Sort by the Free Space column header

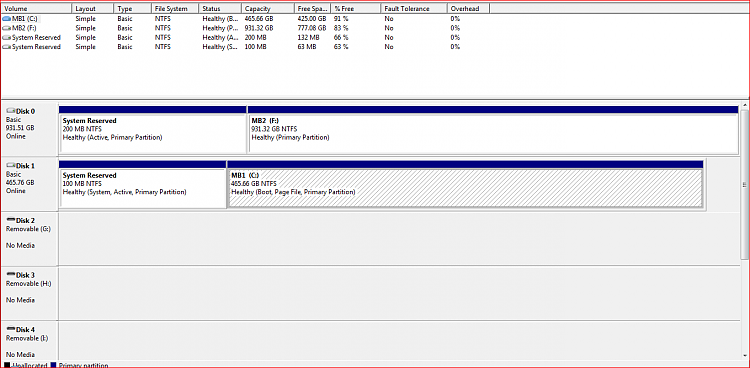point(312,9)
